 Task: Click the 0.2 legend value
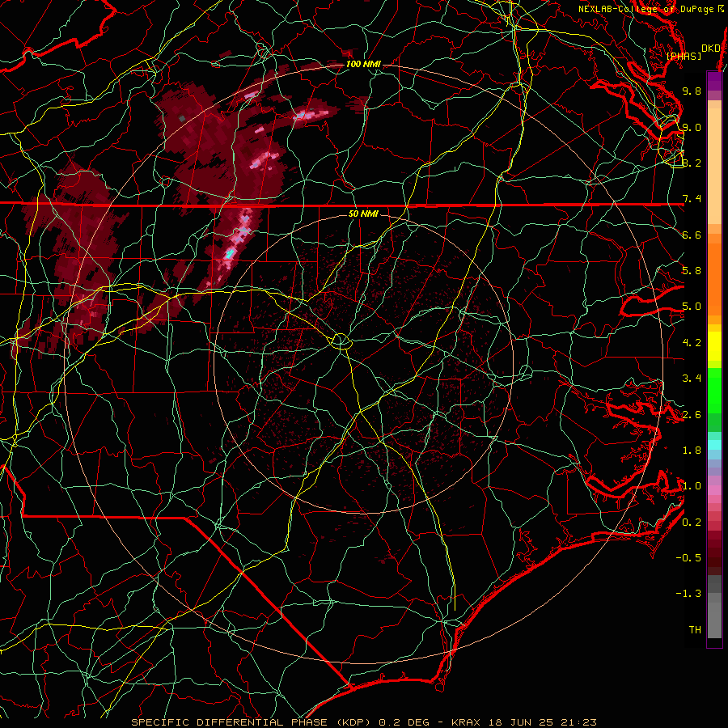[x=692, y=523]
